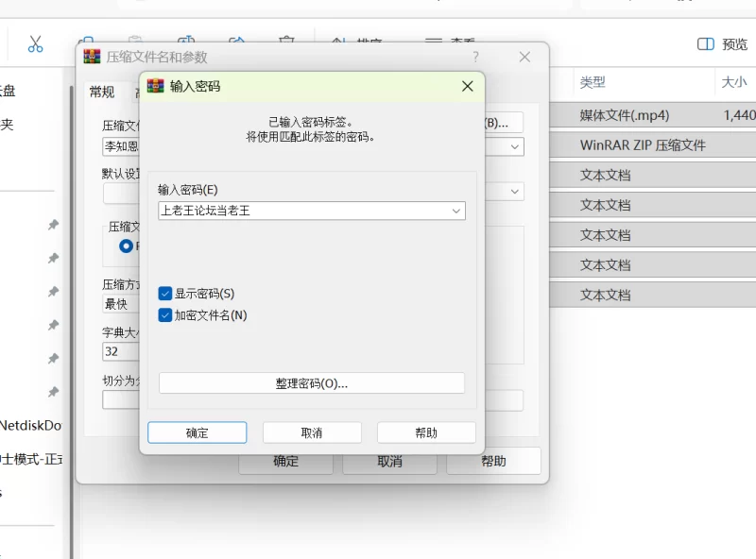
Task: Click the scissors Cut icon in Explorer toolbar
Action: (35, 43)
